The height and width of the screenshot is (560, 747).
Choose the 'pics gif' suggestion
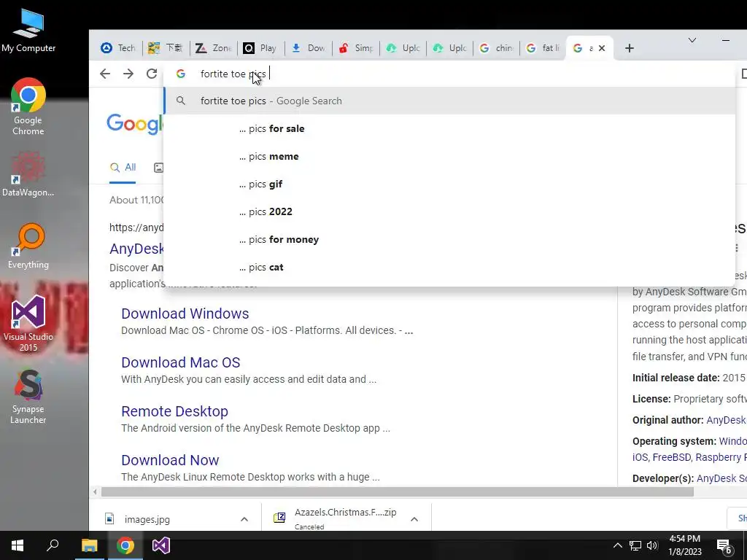click(449, 184)
